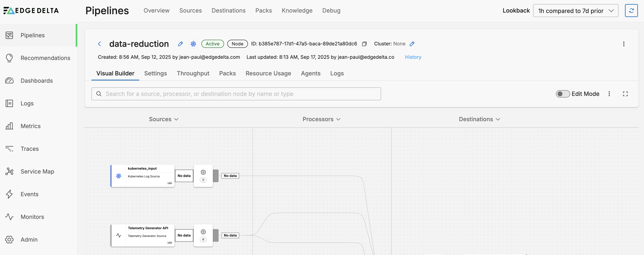Open Telemetry Generator processor chip with 6
The height and width of the screenshot is (255, 644).
(203, 236)
